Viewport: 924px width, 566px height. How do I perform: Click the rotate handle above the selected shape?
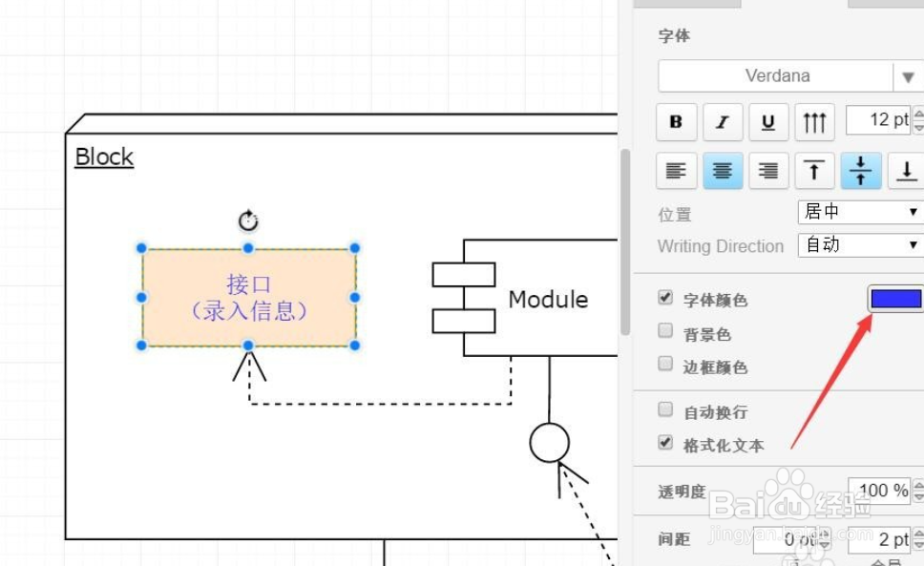[248, 220]
